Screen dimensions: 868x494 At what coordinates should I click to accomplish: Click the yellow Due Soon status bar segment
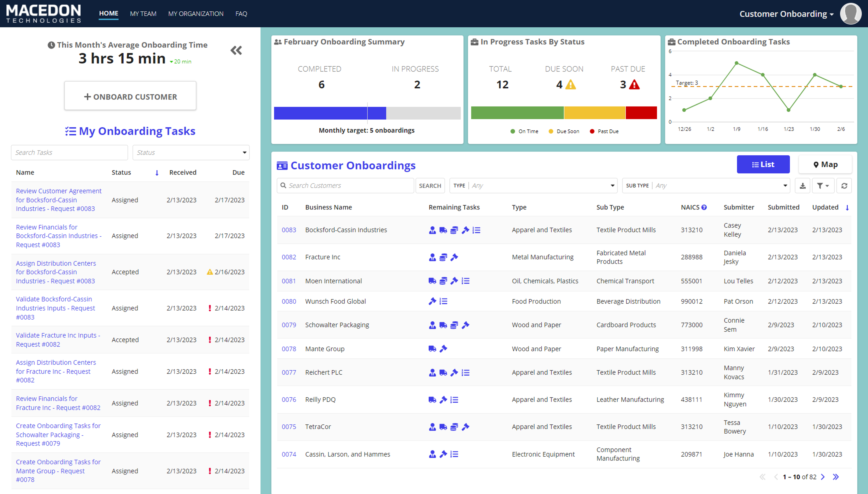coord(595,113)
